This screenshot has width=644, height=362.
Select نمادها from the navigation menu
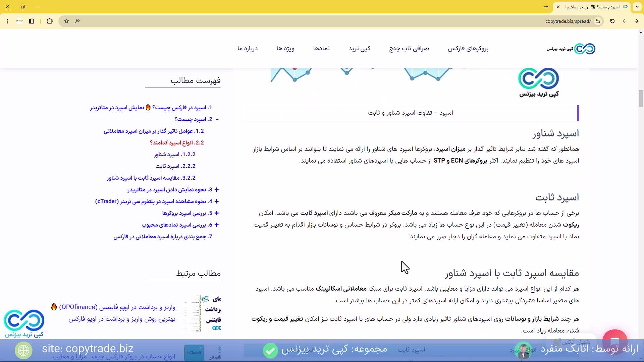[321, 49]
